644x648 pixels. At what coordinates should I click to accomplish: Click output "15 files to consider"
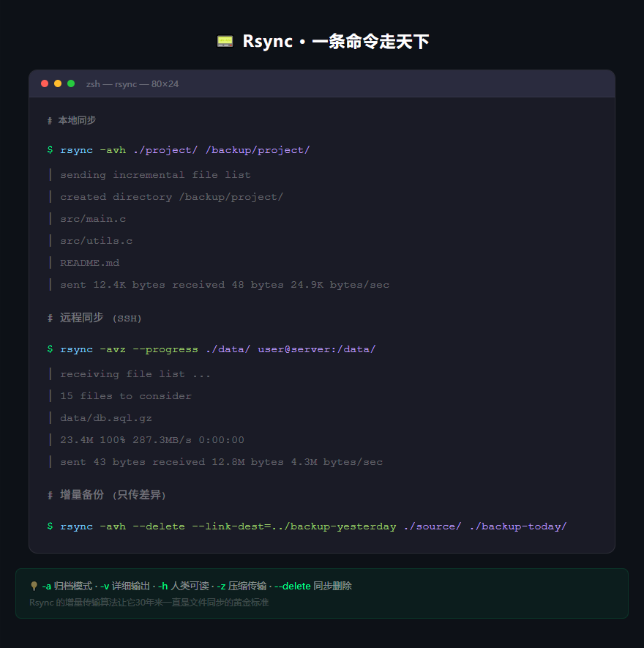(126, 396)
